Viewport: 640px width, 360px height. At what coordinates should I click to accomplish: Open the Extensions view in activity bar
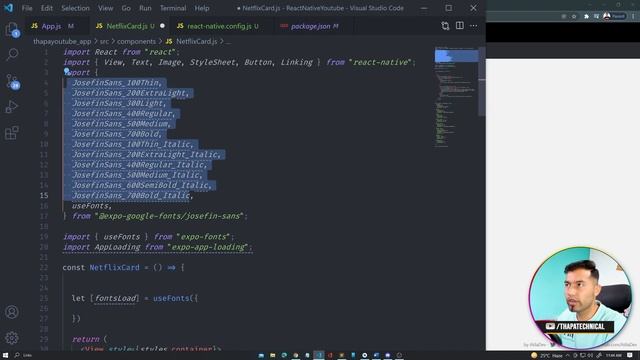pos(12,133)
